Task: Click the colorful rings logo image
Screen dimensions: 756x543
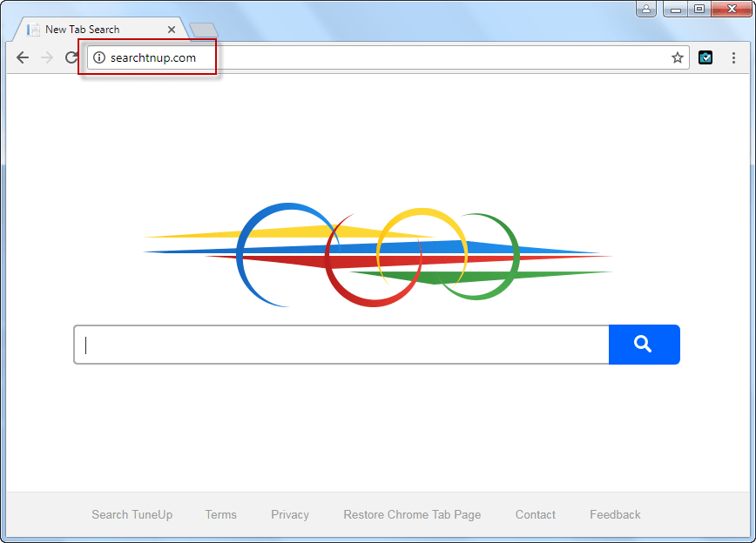Action: tap(378, 255)
